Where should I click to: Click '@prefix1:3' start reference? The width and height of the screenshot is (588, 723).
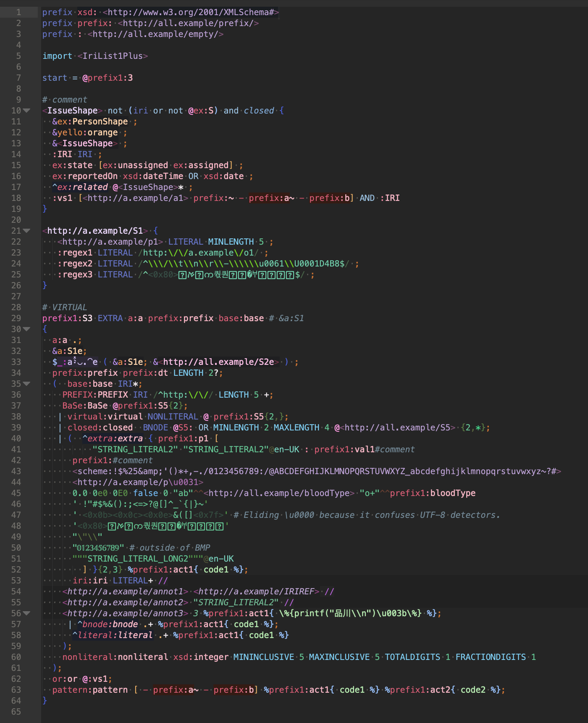[x=108, y=78]
